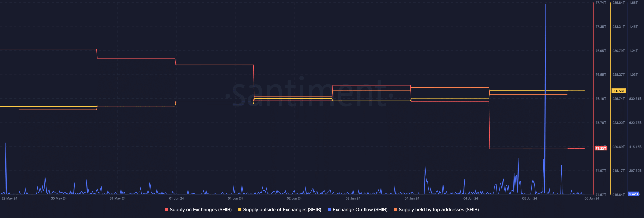This screenshot has width=644, height=218.
Task: Click the 930.79T axis value
Action: [618, 51]
